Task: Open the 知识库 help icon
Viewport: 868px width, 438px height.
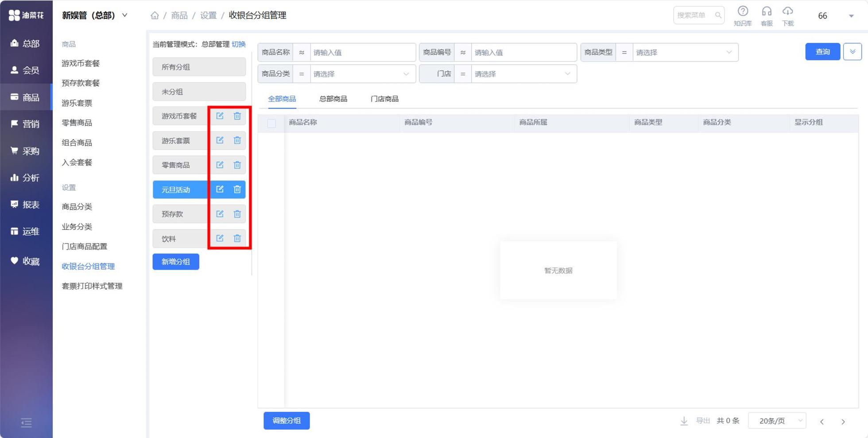Action: [743, 11]
